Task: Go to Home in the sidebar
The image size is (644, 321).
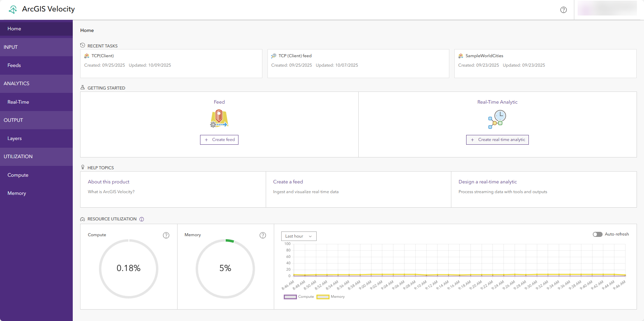Action: point(36,29)
